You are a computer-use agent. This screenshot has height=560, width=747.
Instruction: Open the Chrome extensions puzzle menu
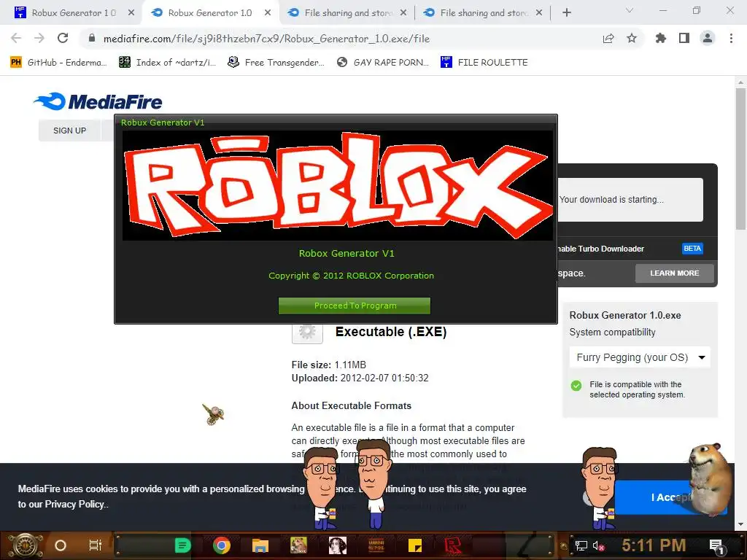coord(661,38)
